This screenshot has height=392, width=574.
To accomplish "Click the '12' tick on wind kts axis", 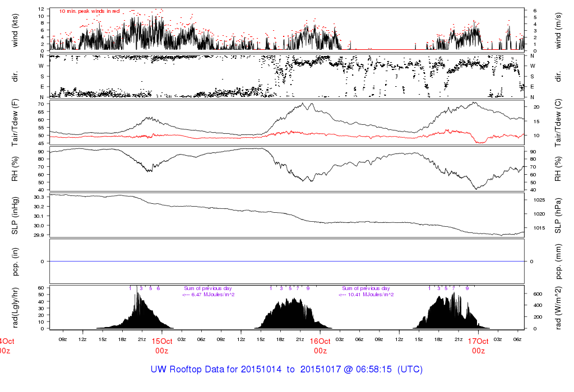I will pos(41,9).
